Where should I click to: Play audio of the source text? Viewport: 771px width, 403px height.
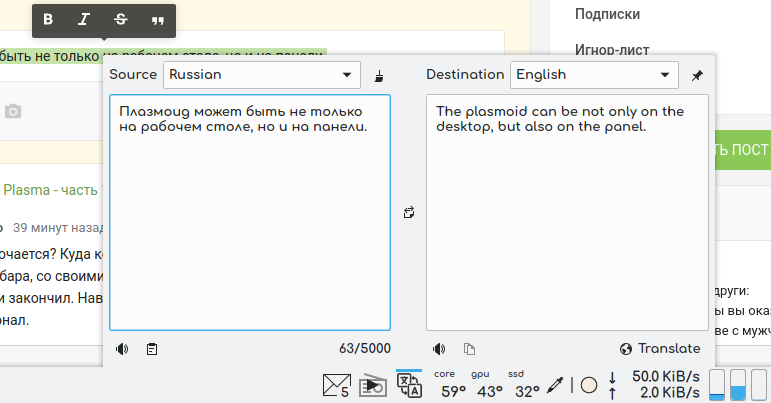[x=122, y=349]
